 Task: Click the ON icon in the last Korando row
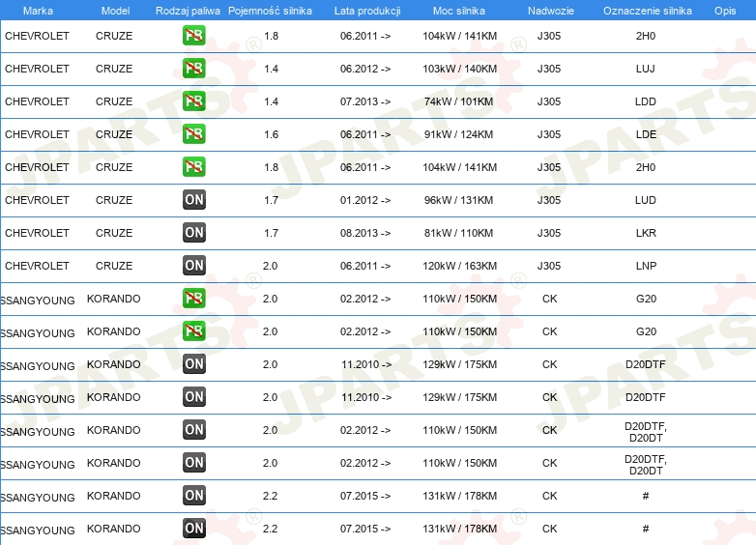[x=193, y=529]
